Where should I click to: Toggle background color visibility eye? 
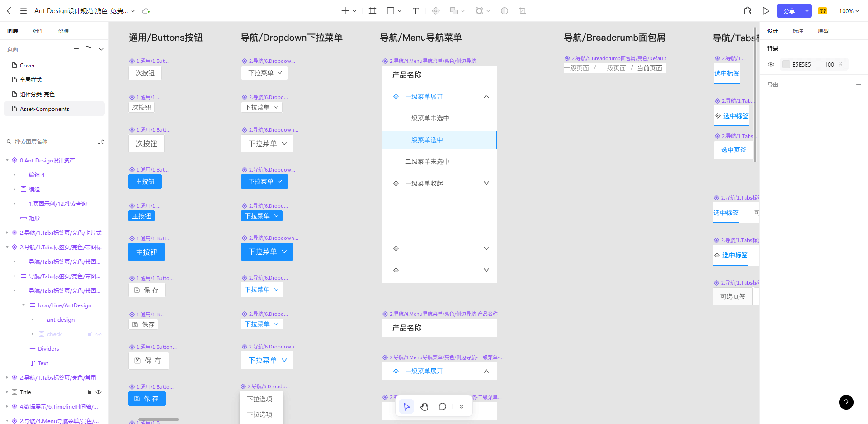tap(771, 64)
